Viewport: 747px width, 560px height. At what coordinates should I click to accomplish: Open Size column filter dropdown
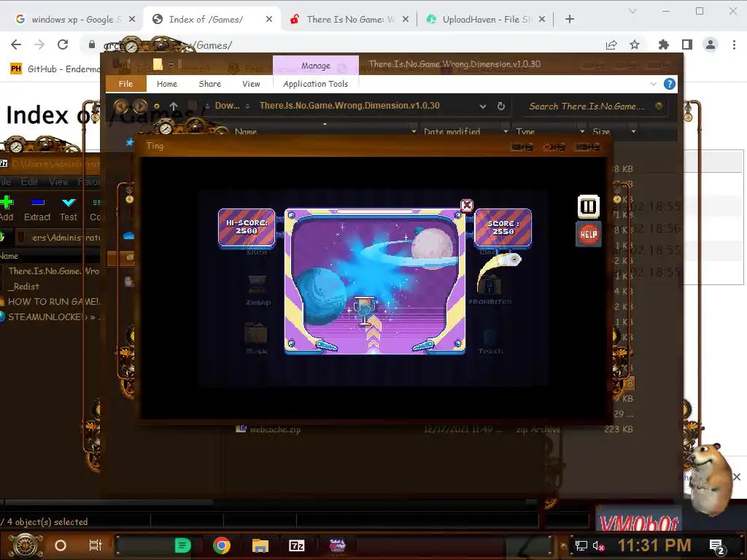[633, 131]
